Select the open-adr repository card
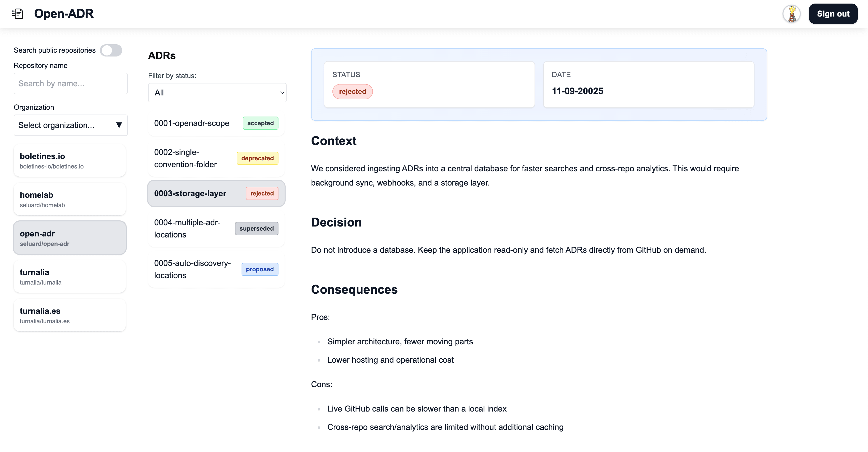This screenshot has height=452, width=868. (70, 237)
